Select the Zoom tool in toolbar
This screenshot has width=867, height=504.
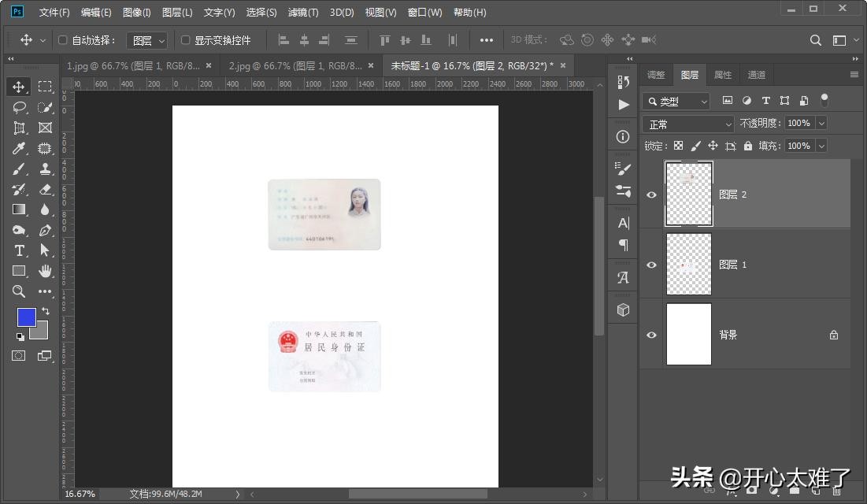(x=20, y=291)
